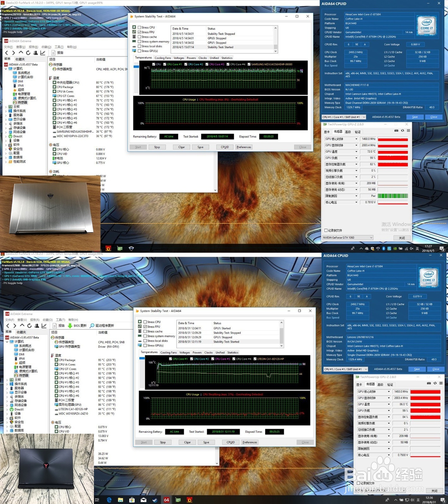This screenshot has width=448, height=504.
Task: Open GPU 核心时钟 dropdown reading 1468.0 MHz
Action: [356, 139]
